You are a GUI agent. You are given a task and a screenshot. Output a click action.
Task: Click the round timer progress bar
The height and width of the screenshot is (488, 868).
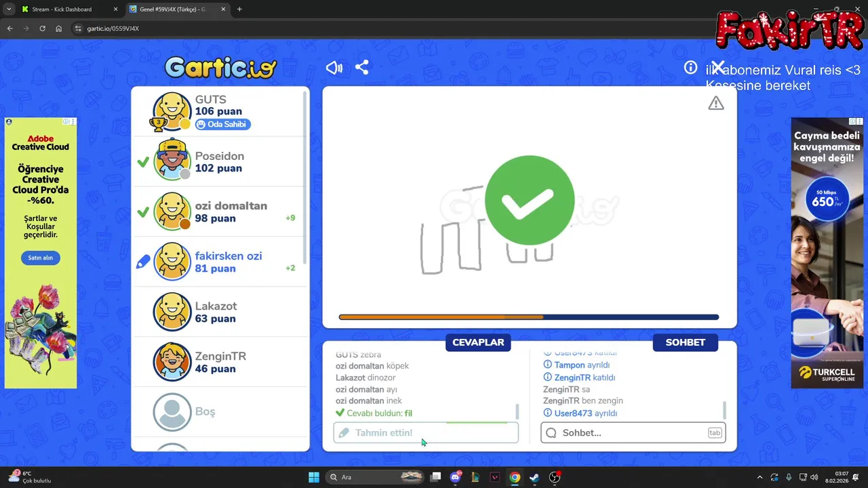pos(529,317)
